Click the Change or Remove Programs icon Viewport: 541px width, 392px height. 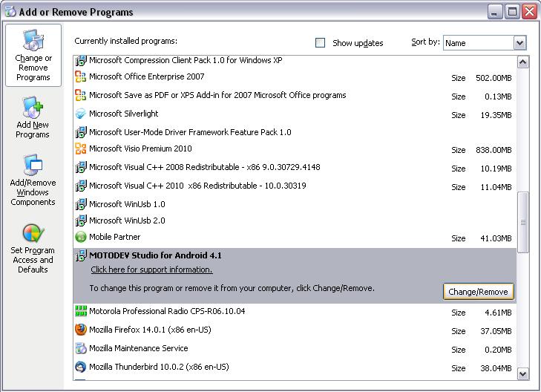click(33, 39)
